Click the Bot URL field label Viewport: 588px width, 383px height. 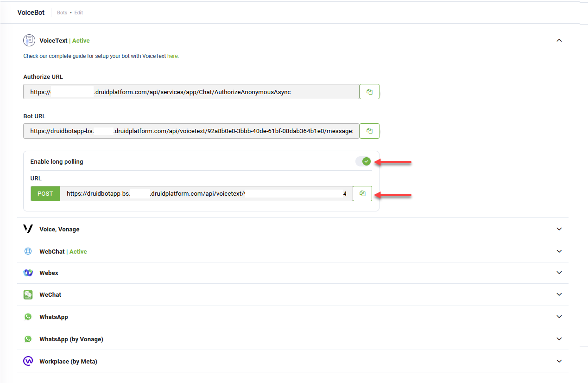[x=35, y=116]
